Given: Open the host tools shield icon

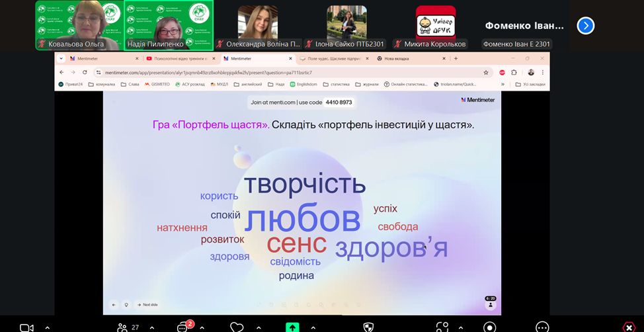Looking at the screenshot, I should click(x=369, y=327).
